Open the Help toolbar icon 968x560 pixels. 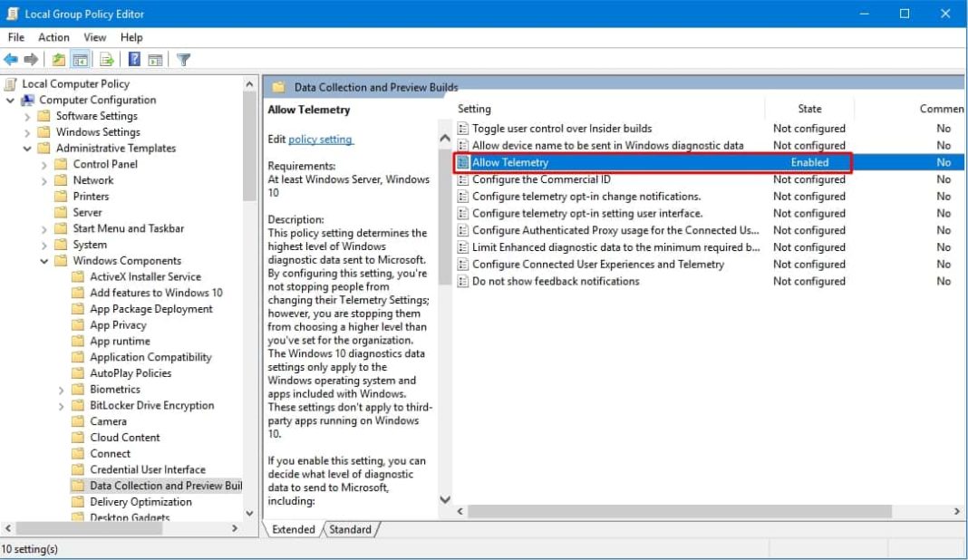pyautogui.click(x=134, y=59)
